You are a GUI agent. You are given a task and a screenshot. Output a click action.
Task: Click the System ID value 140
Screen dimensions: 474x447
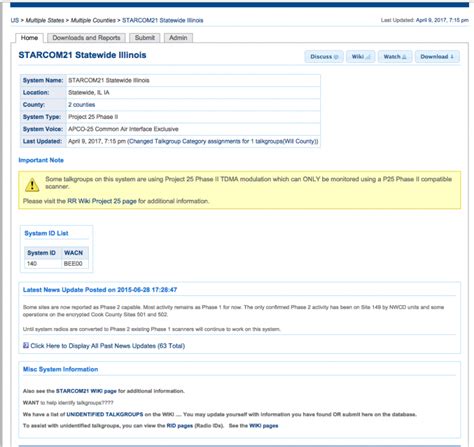click(x=32, y=264)
